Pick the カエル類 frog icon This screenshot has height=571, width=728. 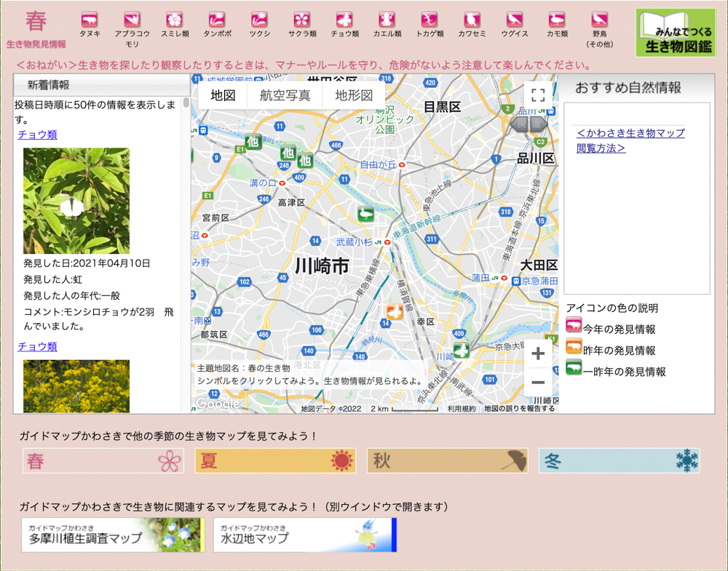[387, 20]
